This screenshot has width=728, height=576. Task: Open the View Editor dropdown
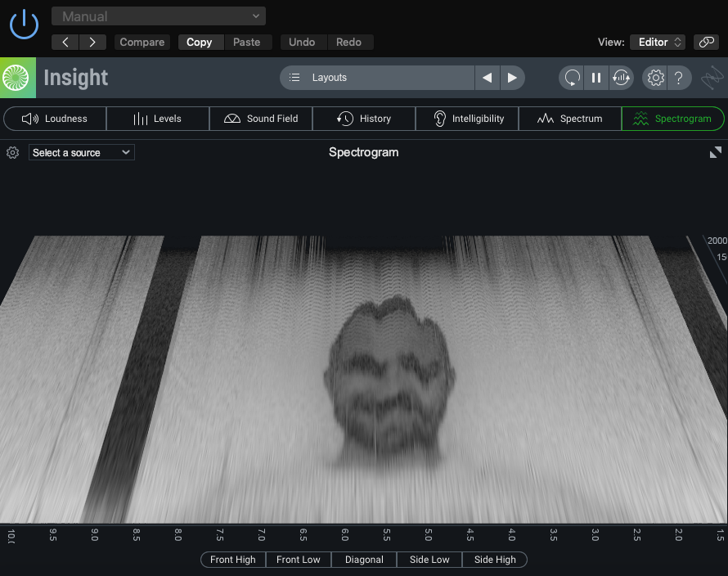pyautogui.click(x=657, y=42)
